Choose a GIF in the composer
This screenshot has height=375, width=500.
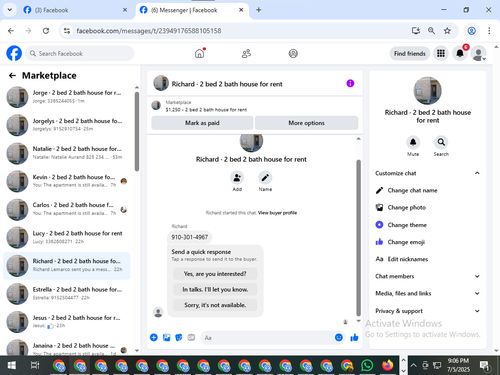191,338
